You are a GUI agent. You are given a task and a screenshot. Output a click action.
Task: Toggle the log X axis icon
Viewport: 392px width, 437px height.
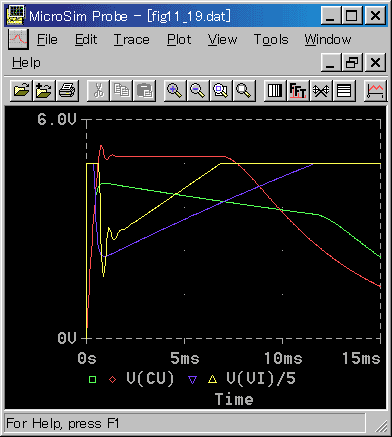click(275, 90)
